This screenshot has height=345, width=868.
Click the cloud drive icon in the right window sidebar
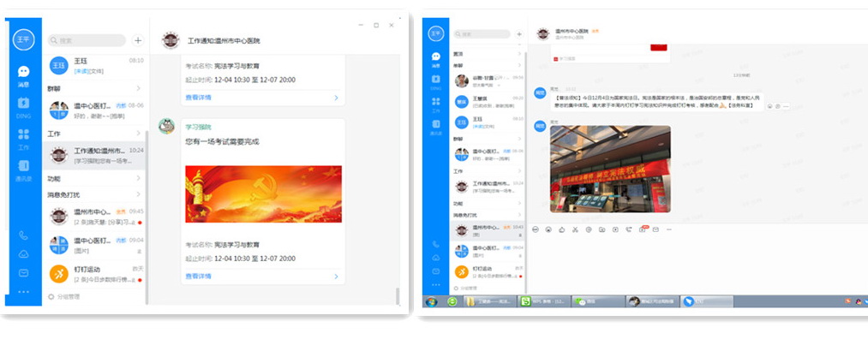[x=435, y=258]
